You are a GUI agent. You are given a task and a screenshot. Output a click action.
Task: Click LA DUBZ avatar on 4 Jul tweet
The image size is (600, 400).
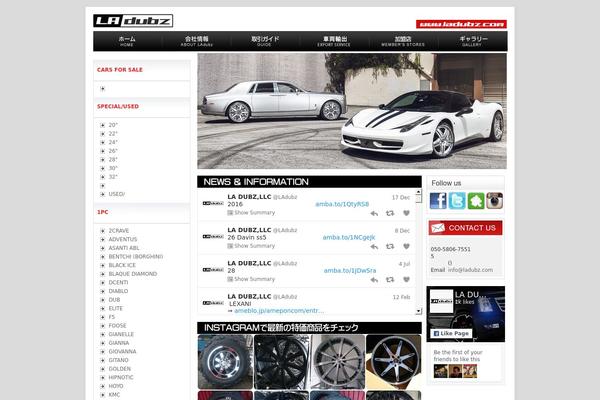213,270
